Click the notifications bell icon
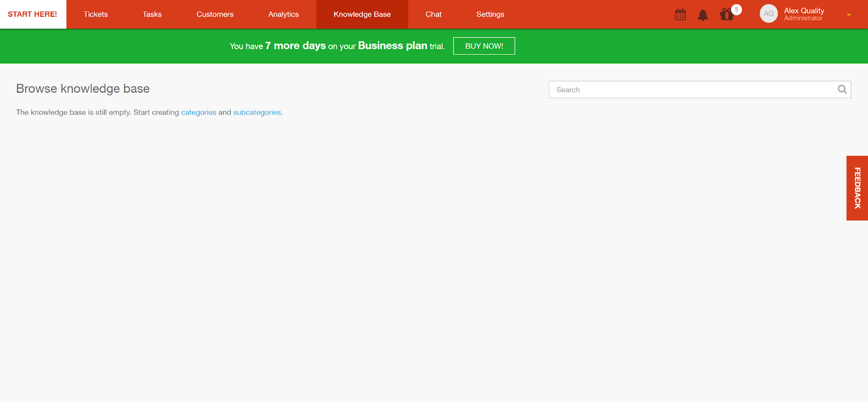 click(x=703, y=15)
